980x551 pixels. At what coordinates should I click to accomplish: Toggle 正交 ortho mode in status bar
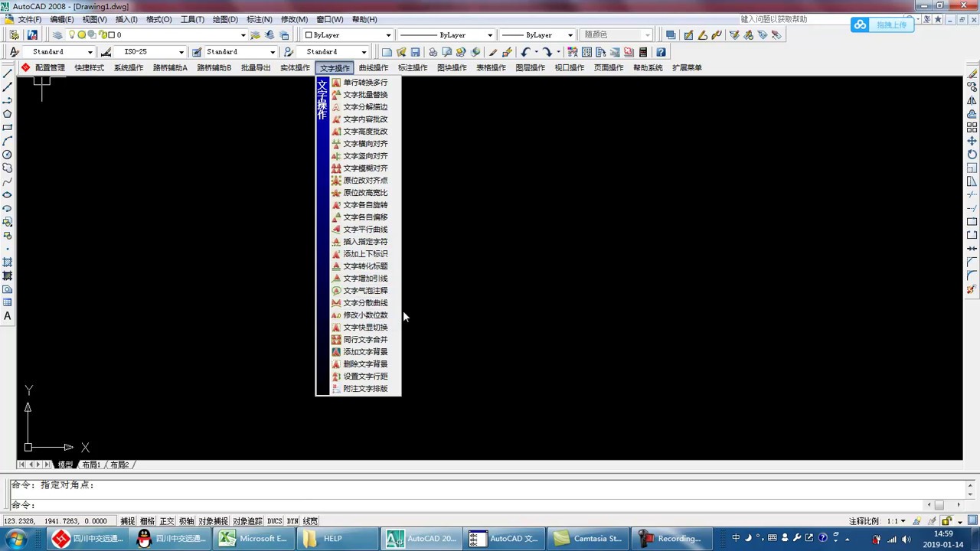167,521
